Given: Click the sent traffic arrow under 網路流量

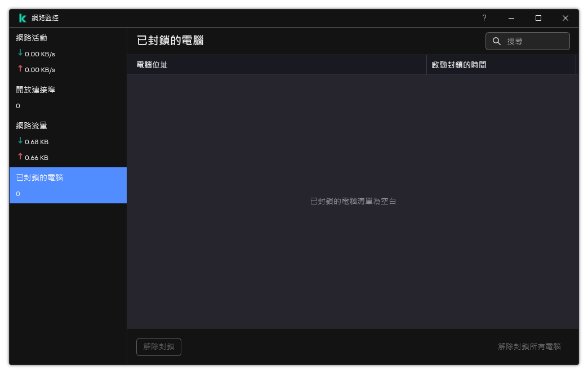Looking at the screenshot, I should tap(19, 157).
